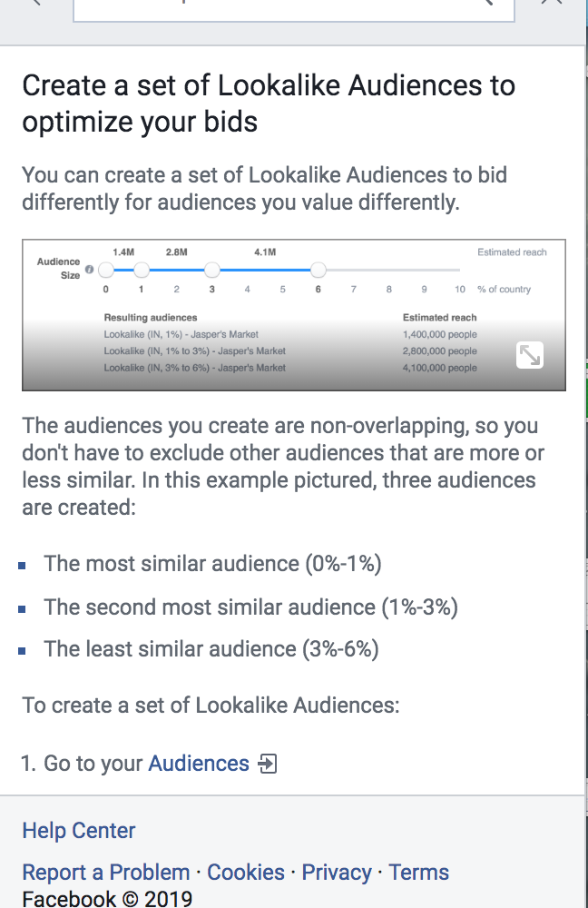Click the search magnifier icon in search box
The height and width of the screenshot is (908, 588).
tap(490, 3)
